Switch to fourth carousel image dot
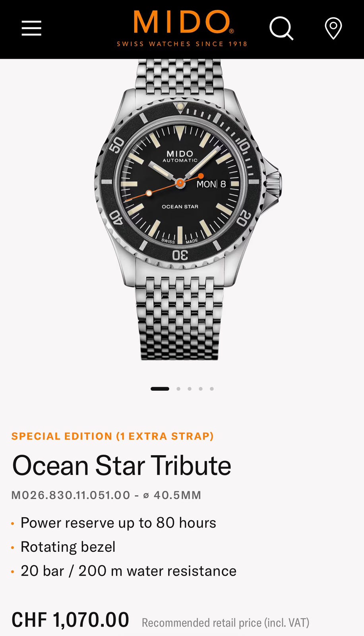Screen dimensions: 364x636 point(201,389)
